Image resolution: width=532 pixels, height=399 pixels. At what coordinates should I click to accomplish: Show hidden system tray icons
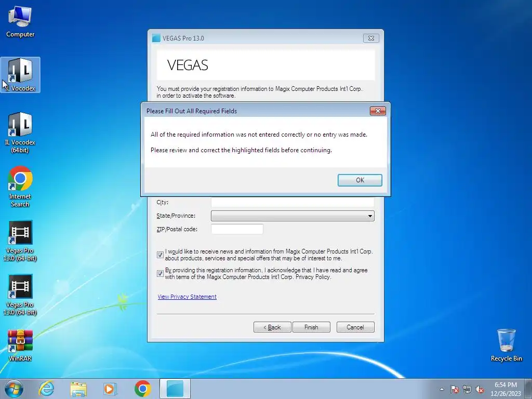click(442, 389)
